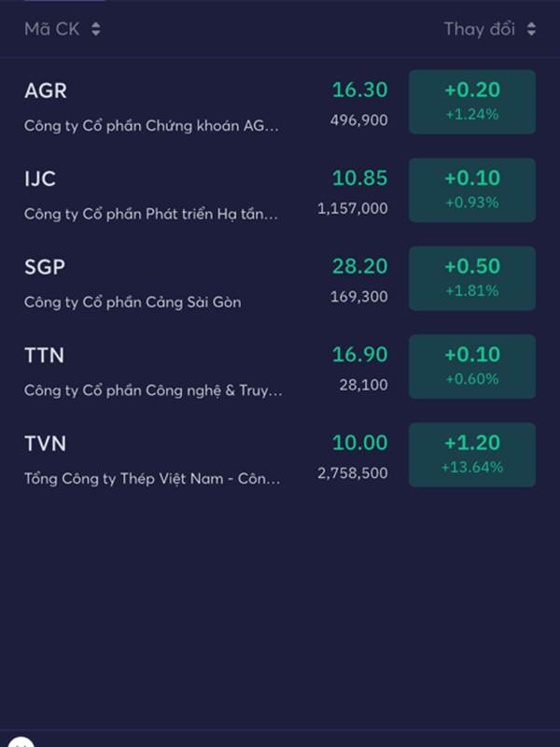Sort list by Mã CK column header

52,29
